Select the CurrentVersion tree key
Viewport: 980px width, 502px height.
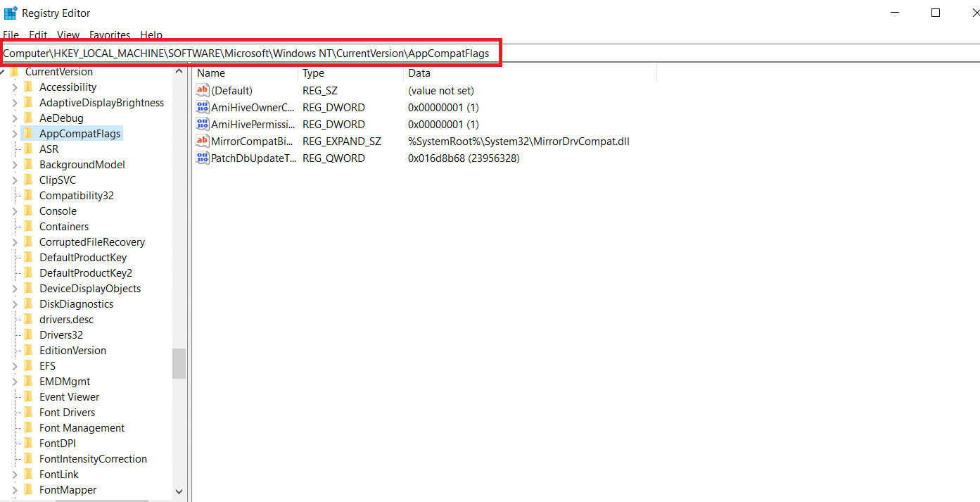point(59,71)
